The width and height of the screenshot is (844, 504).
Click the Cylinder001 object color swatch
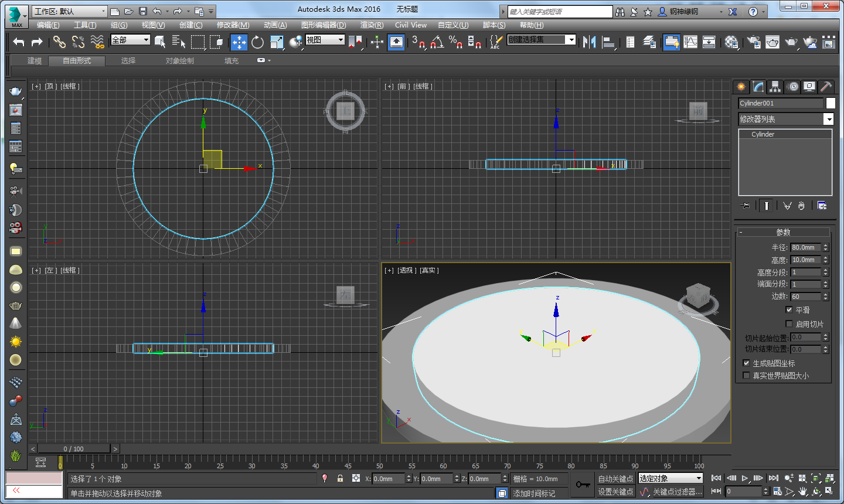point(831,103)
